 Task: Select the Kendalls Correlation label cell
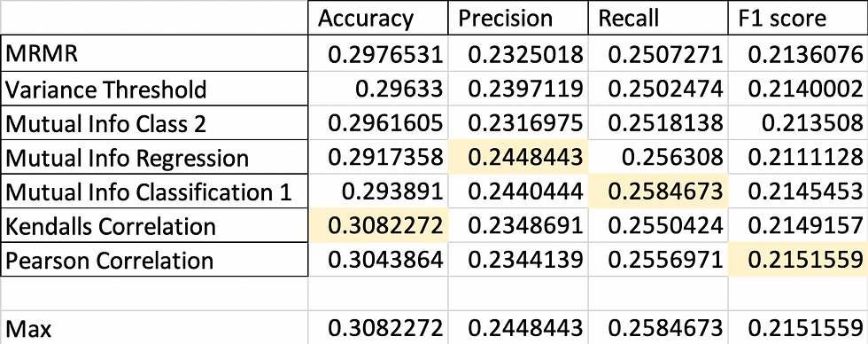(154, 226)
